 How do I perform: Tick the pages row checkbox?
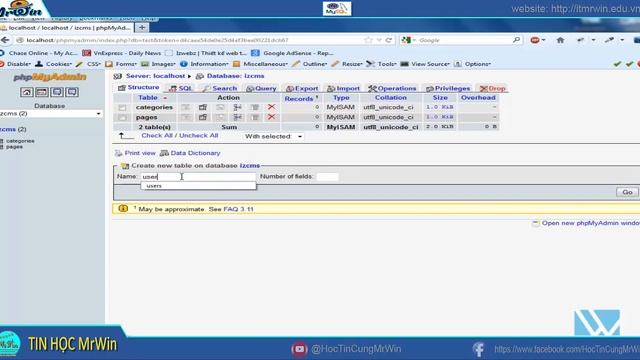[x=122, y=118]
